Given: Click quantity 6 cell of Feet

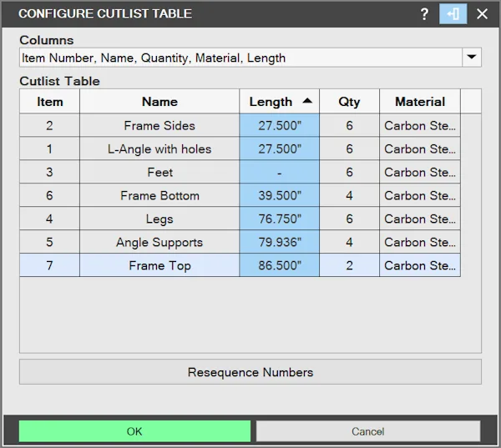Looking at the screenshot, I should 349,172.
